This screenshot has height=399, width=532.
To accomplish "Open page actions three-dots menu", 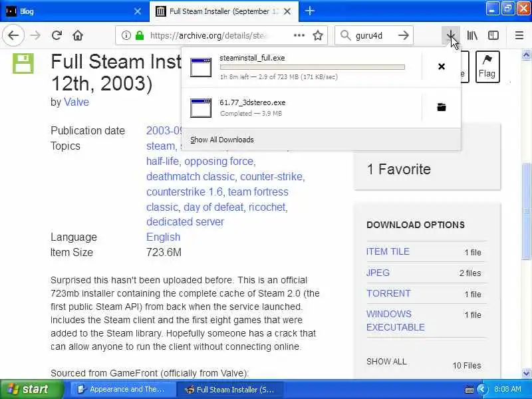I will point(299,35).
